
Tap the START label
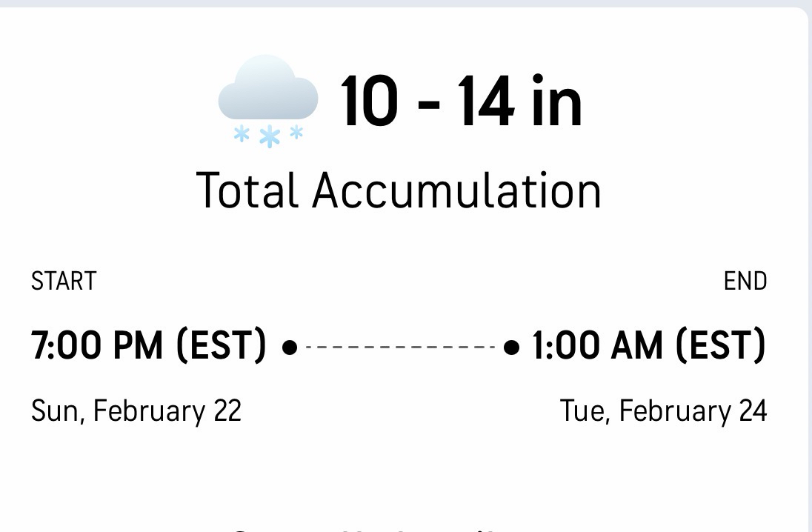(64, 282)
